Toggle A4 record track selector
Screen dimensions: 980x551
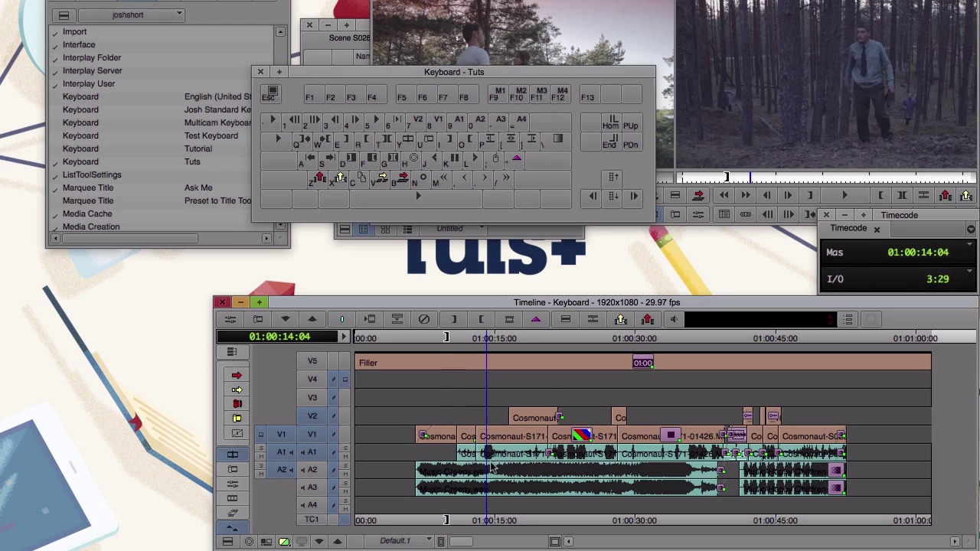click(x=312, y=504)
